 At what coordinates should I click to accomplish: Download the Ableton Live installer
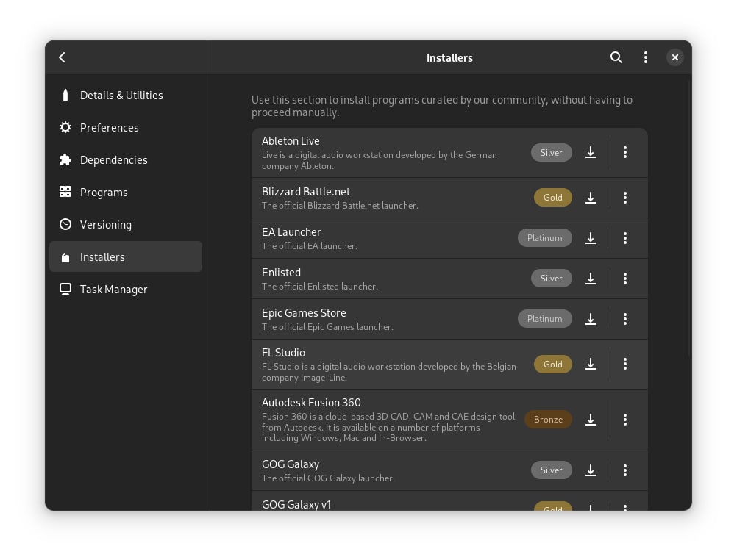[x=590, y=152]
